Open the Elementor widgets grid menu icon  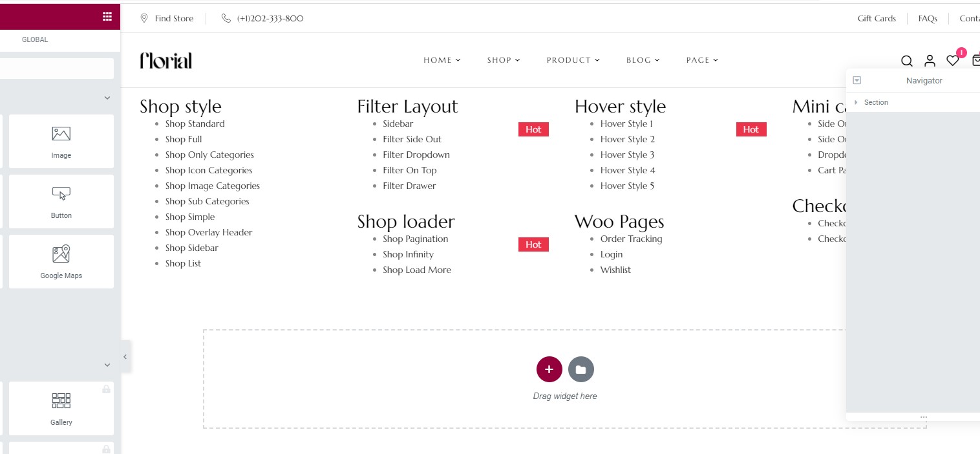(107, 17)
